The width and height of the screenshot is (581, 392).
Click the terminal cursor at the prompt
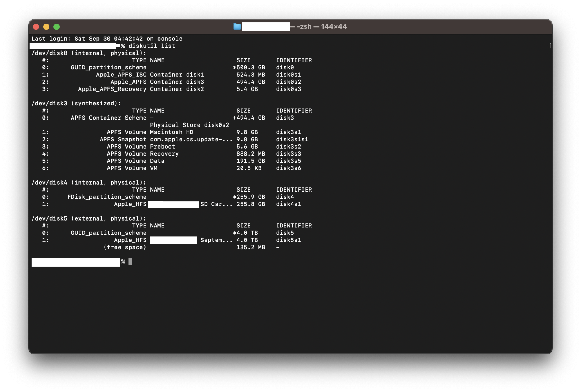tap(130, 262)
